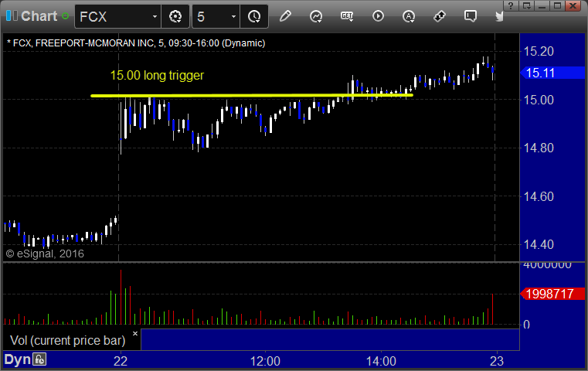
Task: Click the '15.00 long trigger' text annotation
Action: click(x=157, y=76)
